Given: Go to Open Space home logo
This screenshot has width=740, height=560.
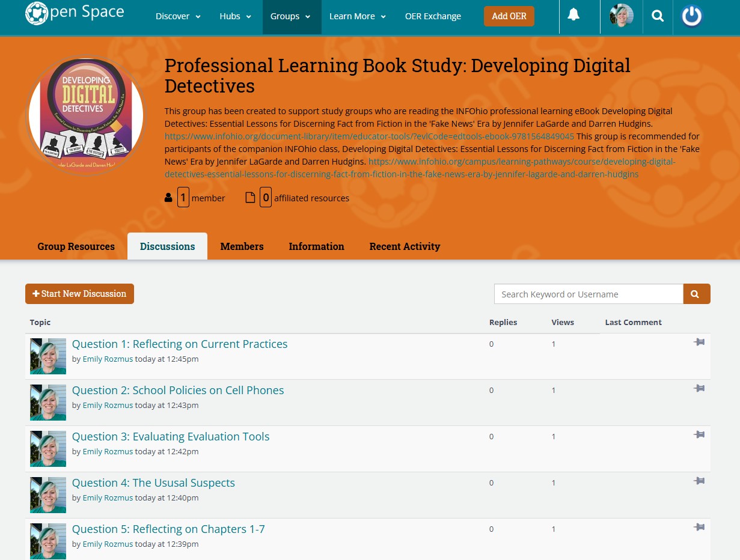Looking at the screenshot, I should point(75,13).
